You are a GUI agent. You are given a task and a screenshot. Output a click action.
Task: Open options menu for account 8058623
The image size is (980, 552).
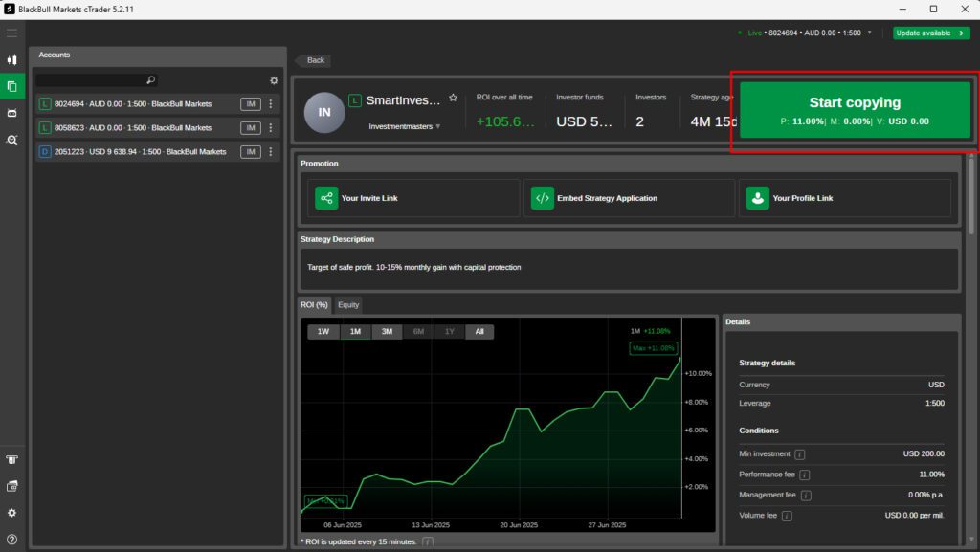point(271,127)
